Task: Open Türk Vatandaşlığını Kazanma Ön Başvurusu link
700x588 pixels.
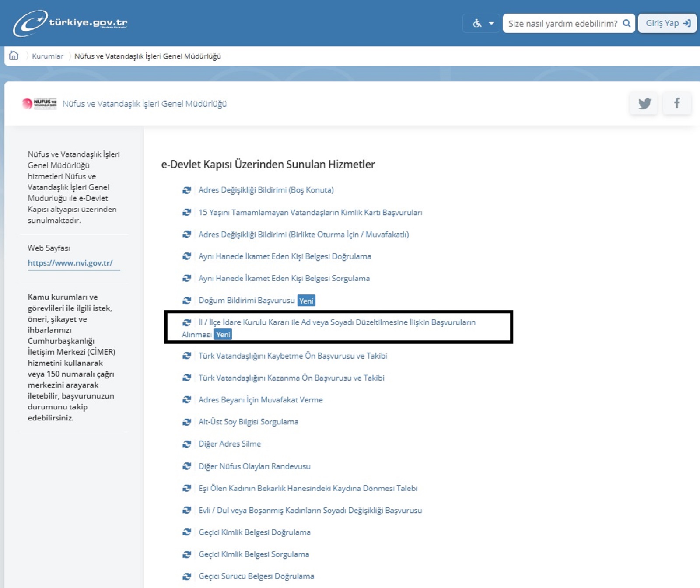Action: click(291, 378)
